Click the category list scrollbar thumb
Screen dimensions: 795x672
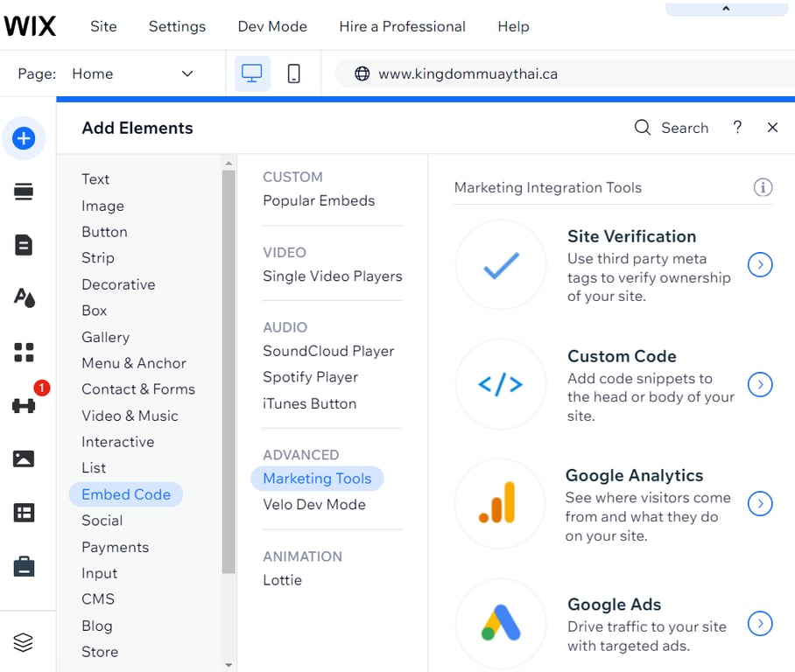(229, 372)
